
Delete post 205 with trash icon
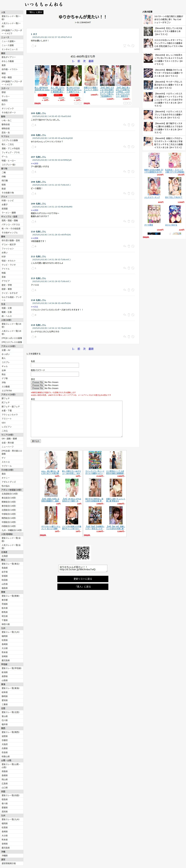tap(129, 125)
